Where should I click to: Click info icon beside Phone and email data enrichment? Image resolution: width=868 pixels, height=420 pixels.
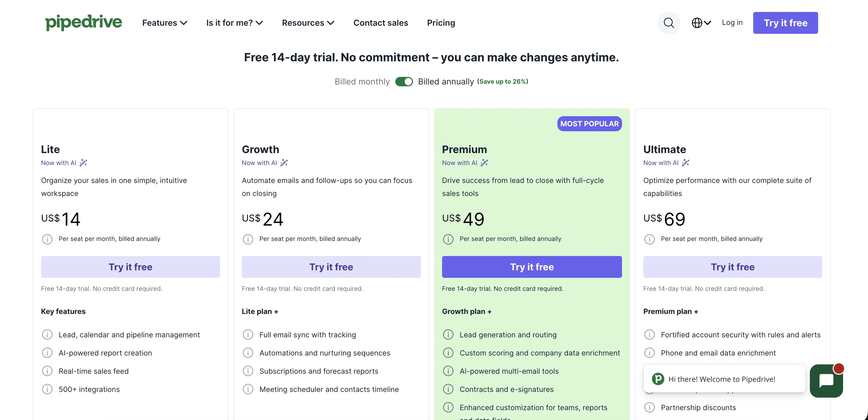(x=649, y=353)
